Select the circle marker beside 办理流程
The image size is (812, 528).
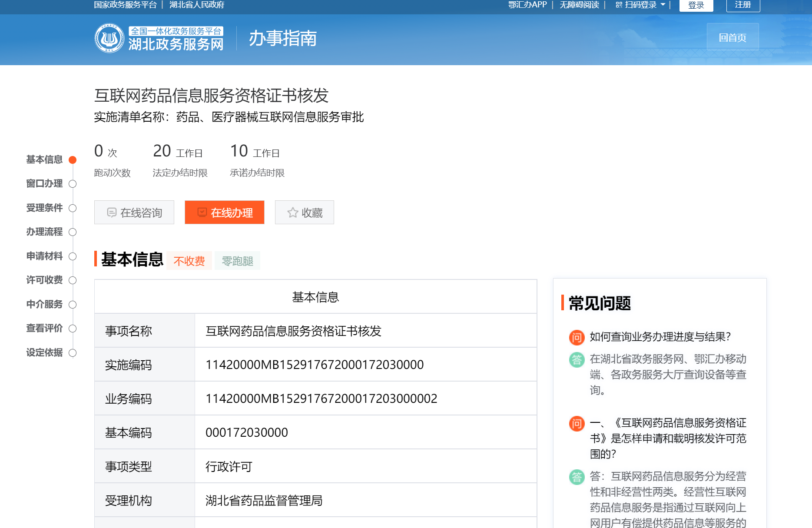click(x=73, y=232)
